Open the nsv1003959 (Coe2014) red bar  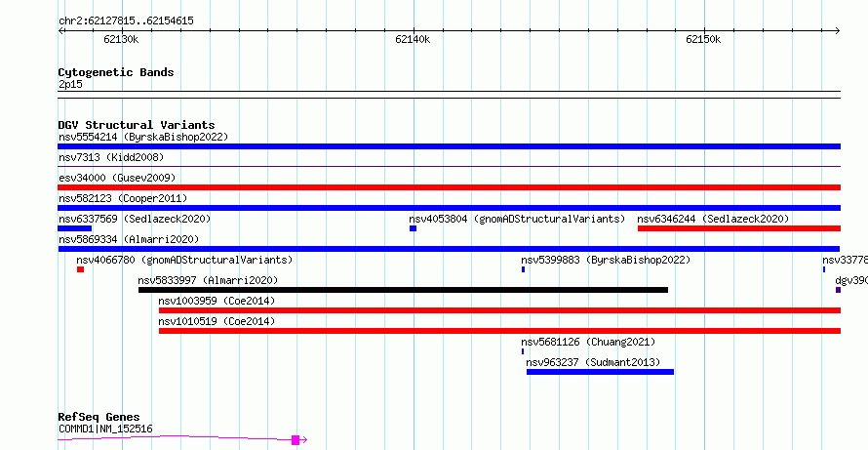[500, 310]
